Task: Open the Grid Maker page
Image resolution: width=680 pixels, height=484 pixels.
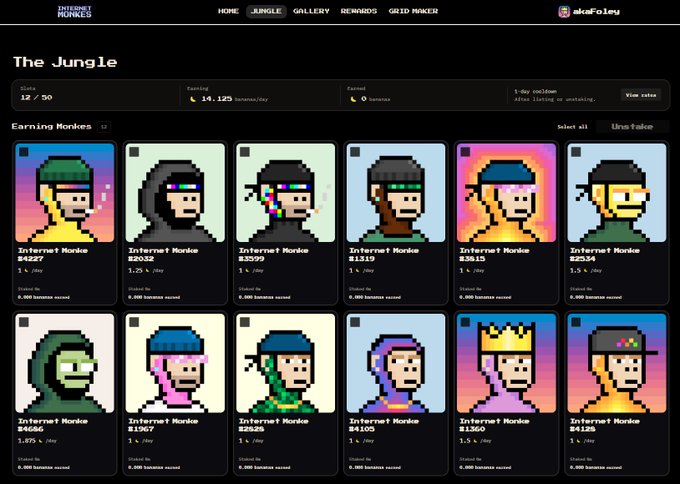Action: (413, 11)
